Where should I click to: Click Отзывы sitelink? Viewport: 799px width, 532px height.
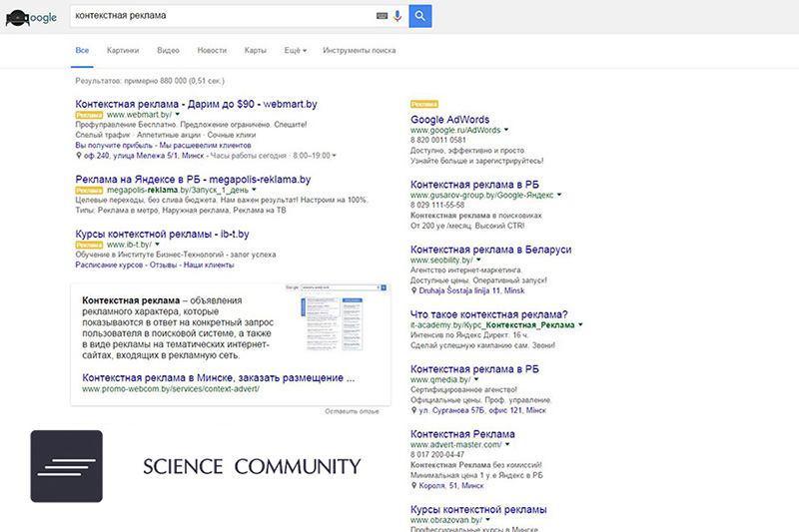(x=163, y=265)
